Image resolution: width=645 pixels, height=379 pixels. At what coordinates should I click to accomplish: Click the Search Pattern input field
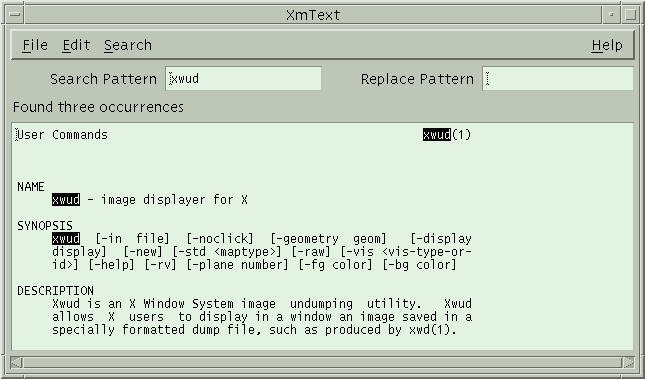point(243,79)
